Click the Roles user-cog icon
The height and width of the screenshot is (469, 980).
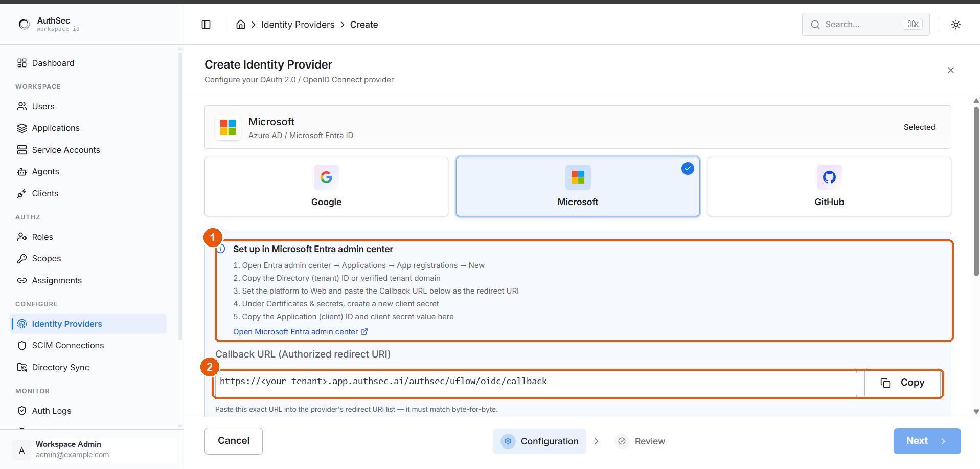click(x=22, y=237)
